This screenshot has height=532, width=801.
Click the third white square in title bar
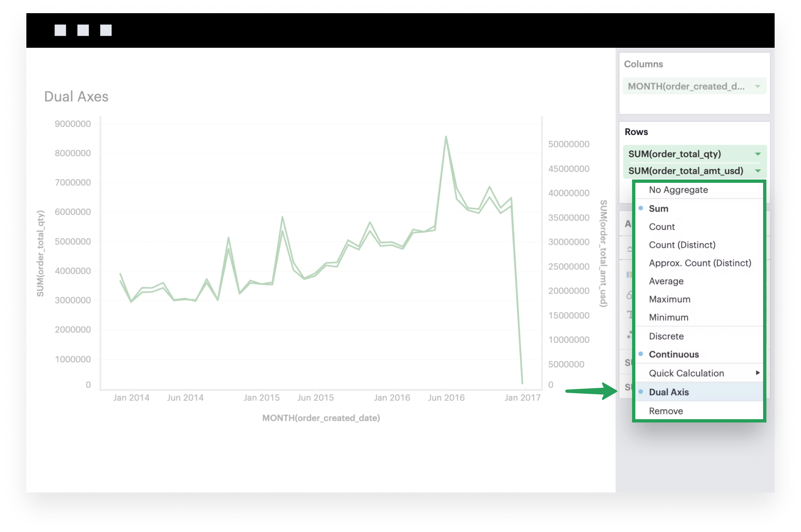pos(106,30)
